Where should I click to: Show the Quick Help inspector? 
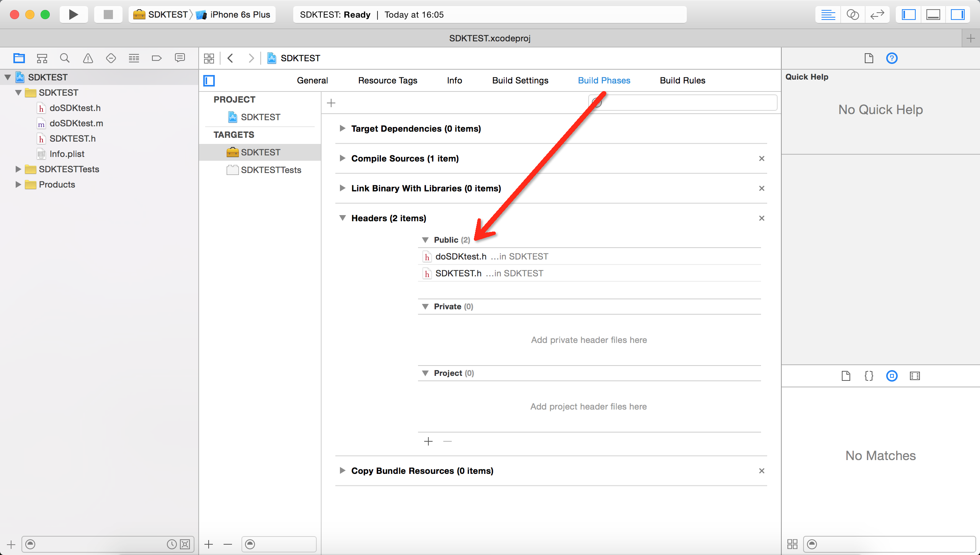892,58
